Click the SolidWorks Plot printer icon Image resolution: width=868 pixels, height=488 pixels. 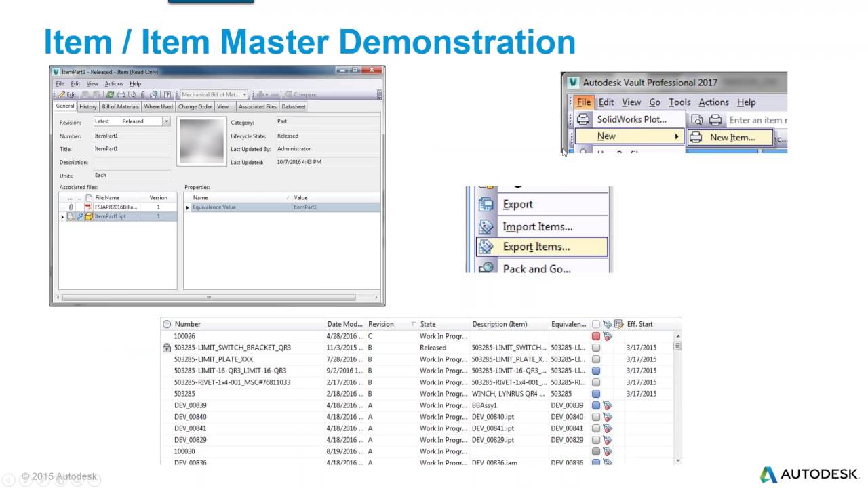point(583,119)
